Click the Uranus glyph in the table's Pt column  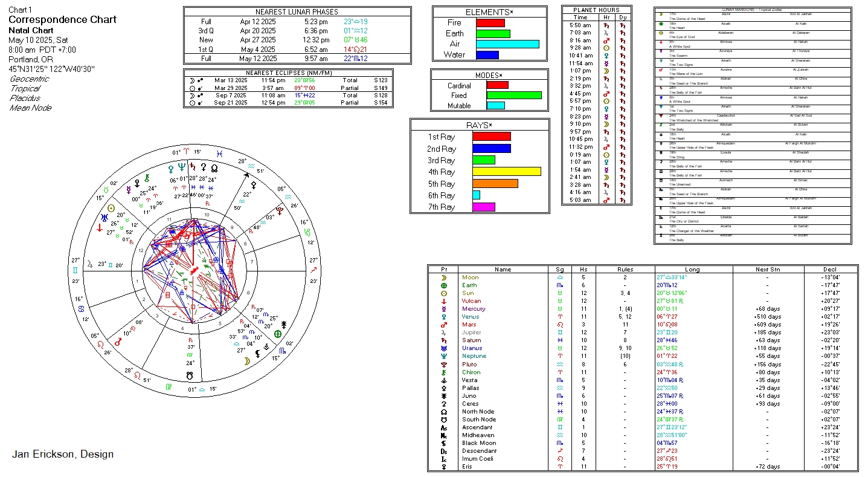[x=444, y=348]
